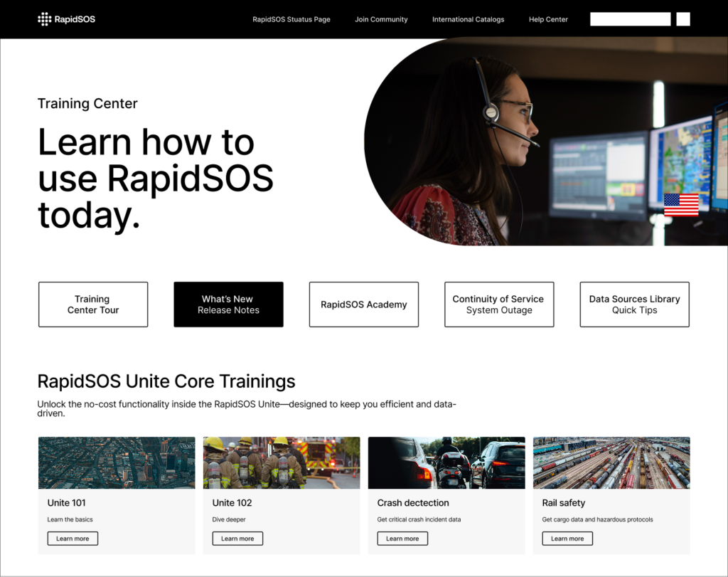This screenshot has width=728, height=577.
Task: Click 'Get critical crash incident data' text
Action: (x=419, y=519)
